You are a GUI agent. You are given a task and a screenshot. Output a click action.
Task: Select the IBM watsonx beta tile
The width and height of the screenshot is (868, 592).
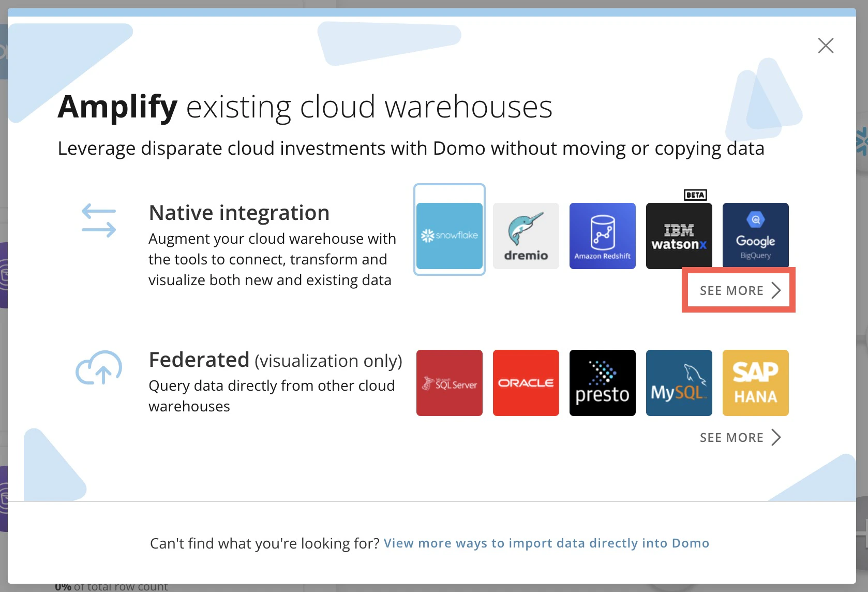(x=679, y=236)
